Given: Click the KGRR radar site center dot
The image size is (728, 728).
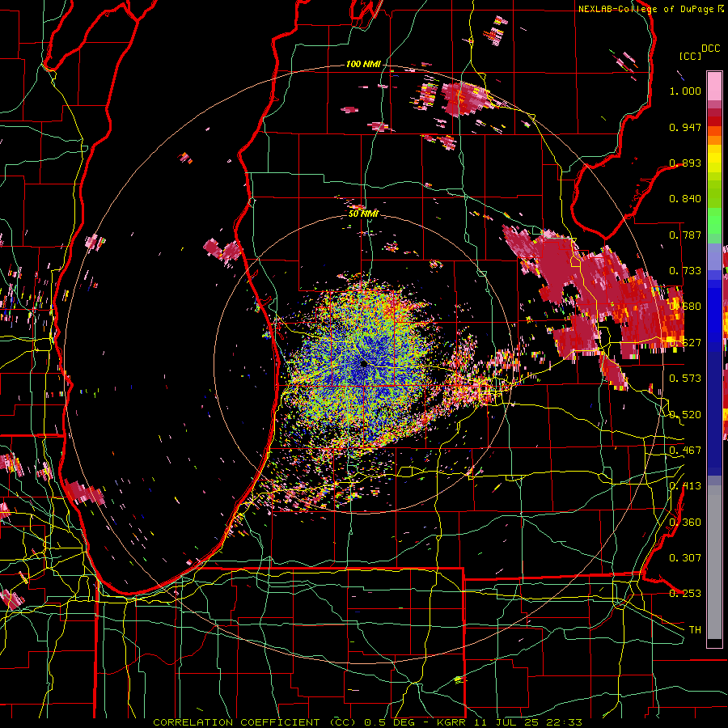Looking at the screenshot, I should coord(363,364).
